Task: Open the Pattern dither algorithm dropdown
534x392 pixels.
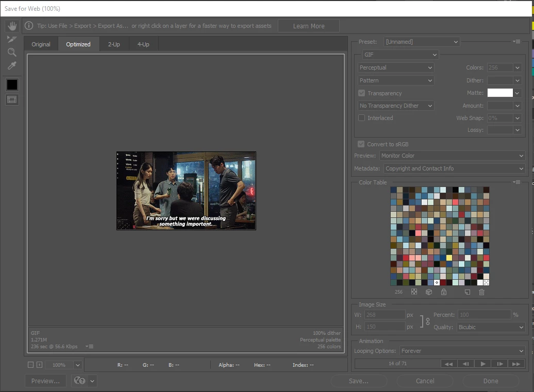Action: pyautogui.click(x=396, y=80)
